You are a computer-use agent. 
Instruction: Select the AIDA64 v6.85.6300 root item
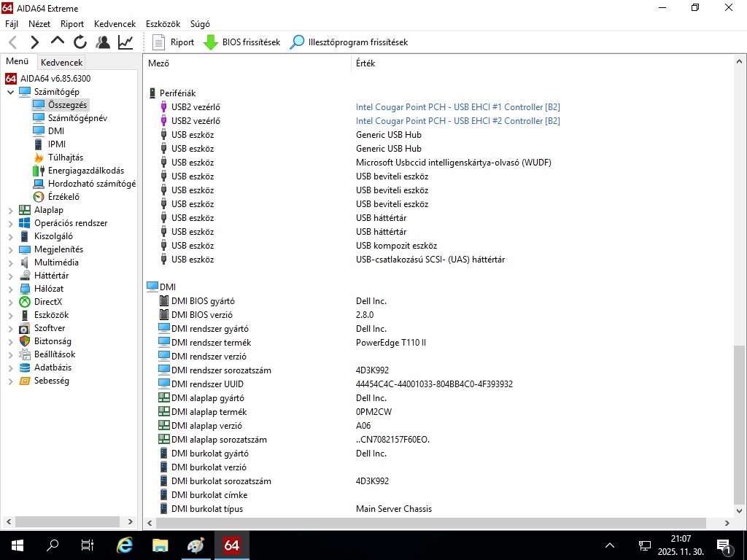(55, 79)
